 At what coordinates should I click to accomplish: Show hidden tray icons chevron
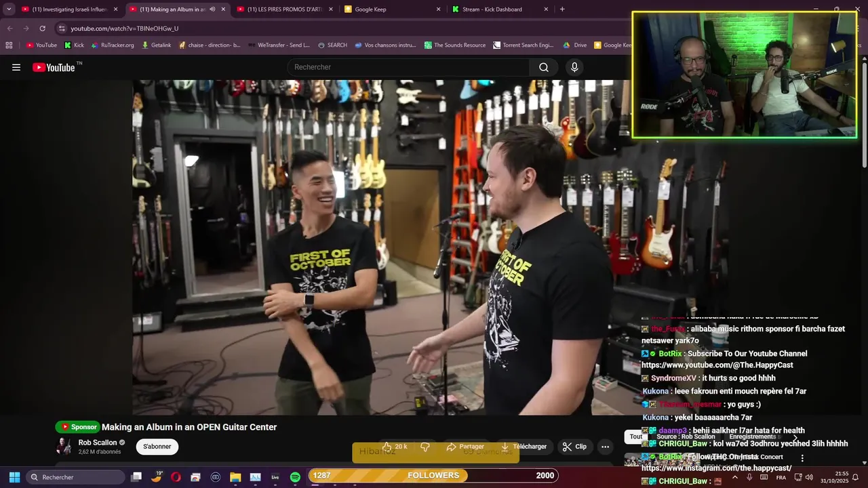click(735, 477)
